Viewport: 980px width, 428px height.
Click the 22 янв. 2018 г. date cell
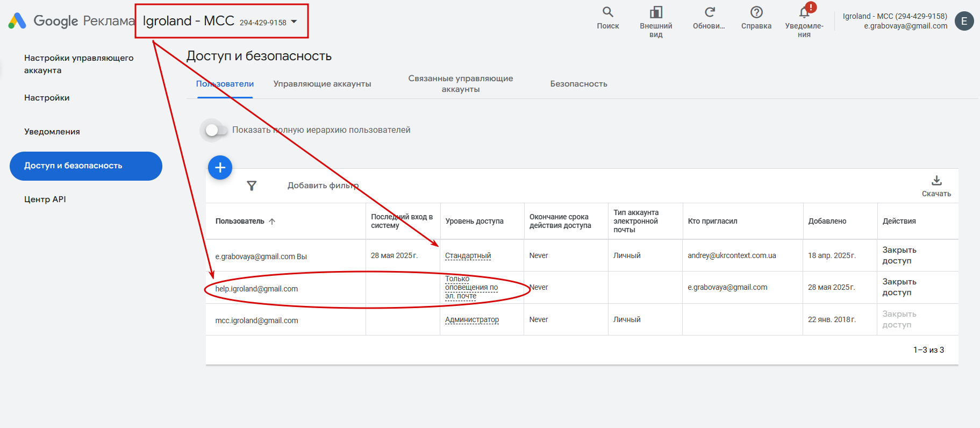[x=832, y=319]
